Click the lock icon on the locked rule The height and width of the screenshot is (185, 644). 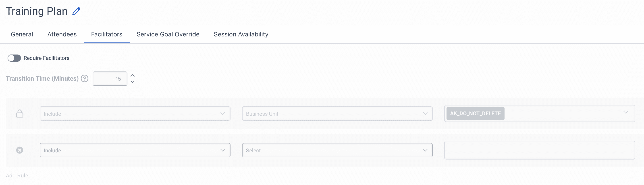click(x=20, y=114)
